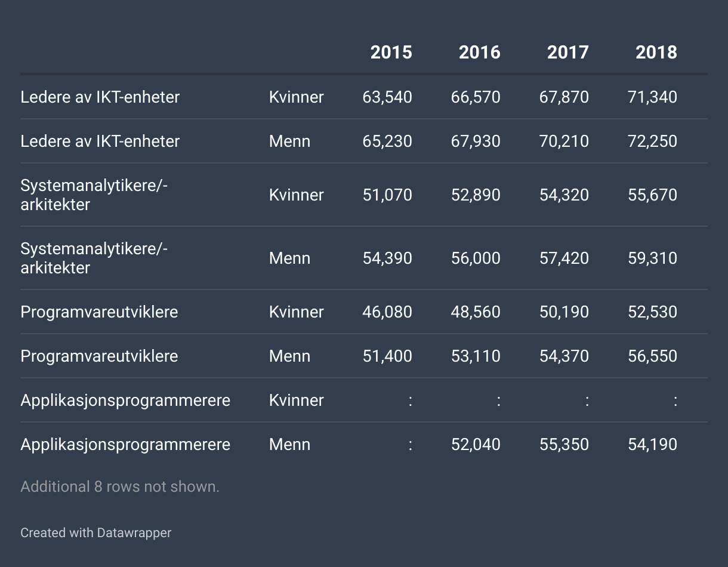Click the 72,250 value in 2018 column
This screenshot has height=567, width=728.
(652, 141)
